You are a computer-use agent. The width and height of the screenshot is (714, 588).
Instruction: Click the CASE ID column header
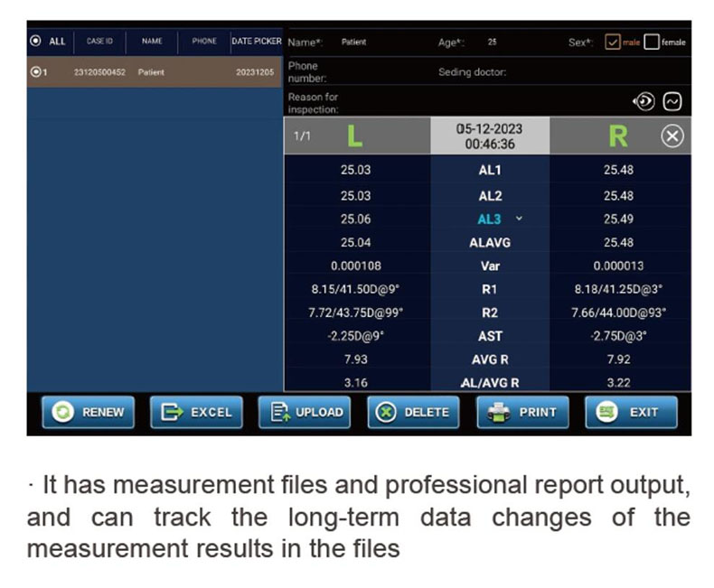99,42
